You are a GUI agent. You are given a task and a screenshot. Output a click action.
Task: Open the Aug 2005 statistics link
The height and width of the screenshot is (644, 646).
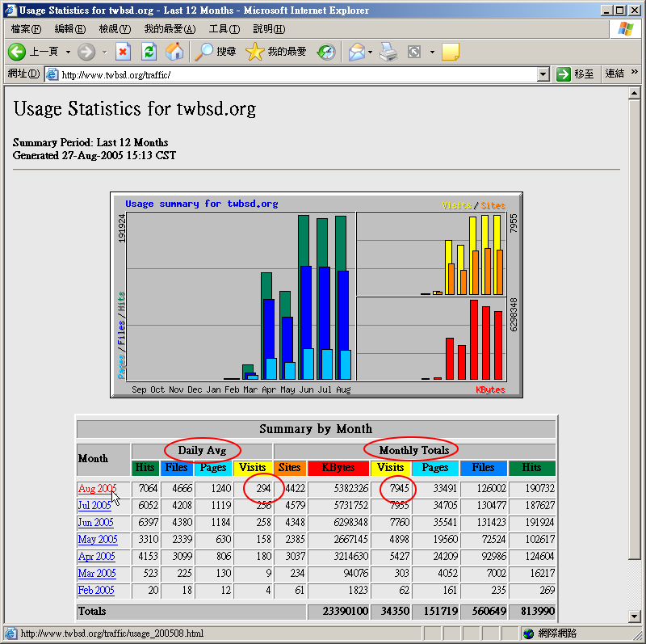tap(97, 489)
